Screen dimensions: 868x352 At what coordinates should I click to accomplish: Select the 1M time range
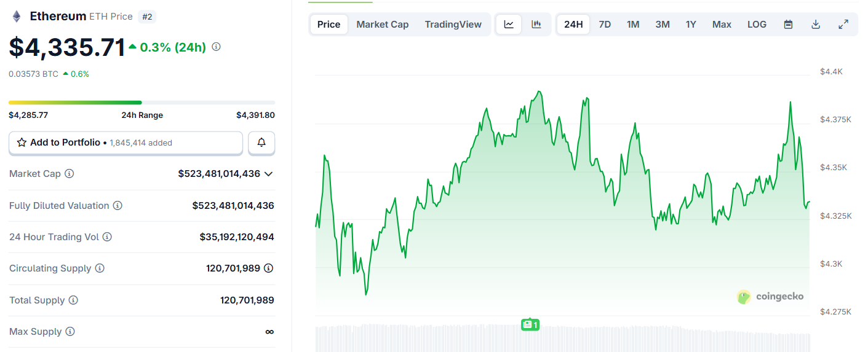click(633, 25)
